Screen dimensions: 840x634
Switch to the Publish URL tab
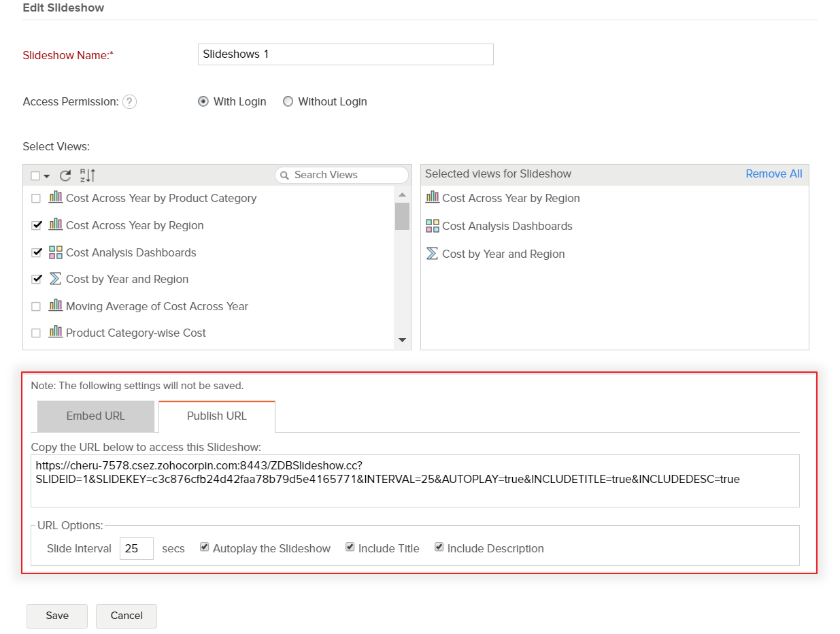coord(217,416)
